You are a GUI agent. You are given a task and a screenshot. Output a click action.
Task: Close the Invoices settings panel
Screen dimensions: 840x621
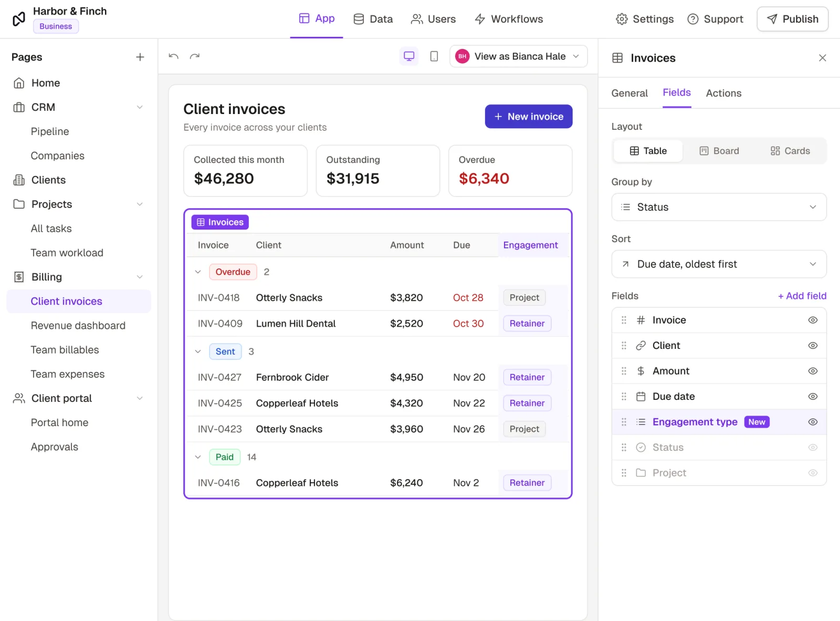click(x=823, y=58)
